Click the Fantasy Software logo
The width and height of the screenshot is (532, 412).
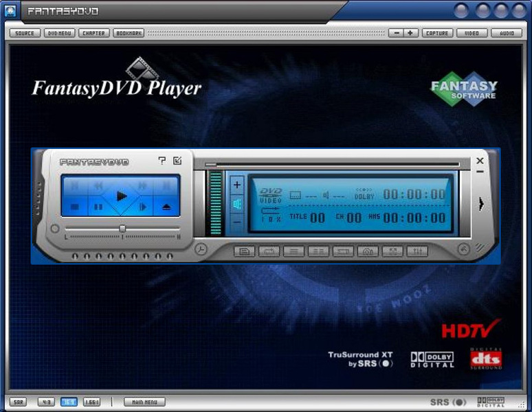tap(464, 89)
